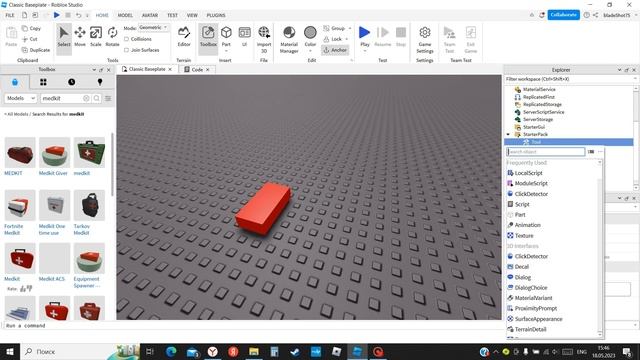Click the toolbox search magnifier button
The height and width of the screenshot is (360, 640).
[97, 98]
